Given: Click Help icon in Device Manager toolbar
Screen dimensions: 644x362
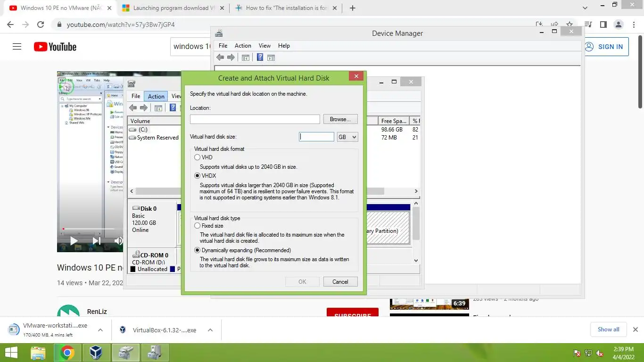Looking at the screenshot, I should (x=260, y=58).
